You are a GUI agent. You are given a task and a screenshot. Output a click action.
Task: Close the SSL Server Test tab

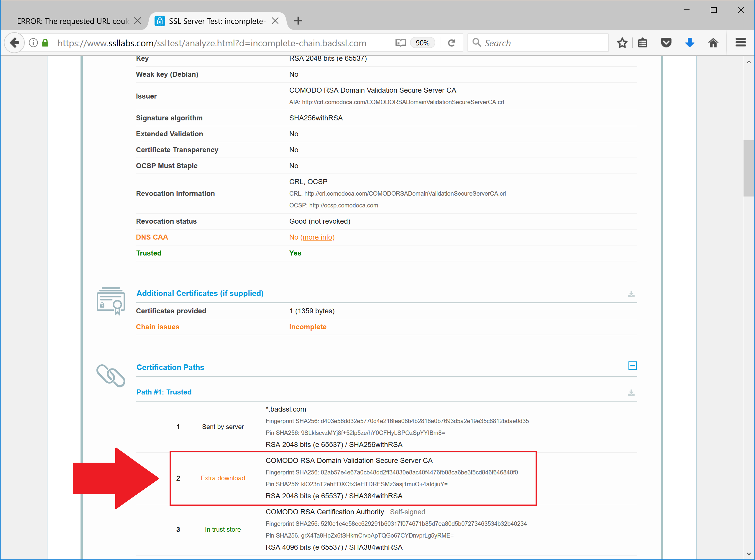[x=275, y=21]
